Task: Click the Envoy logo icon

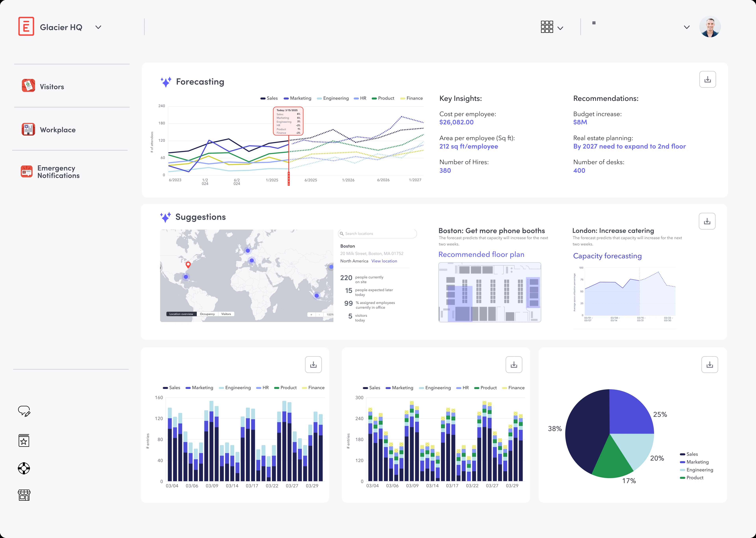Action: pyautogui.click(x=26, y=26)
